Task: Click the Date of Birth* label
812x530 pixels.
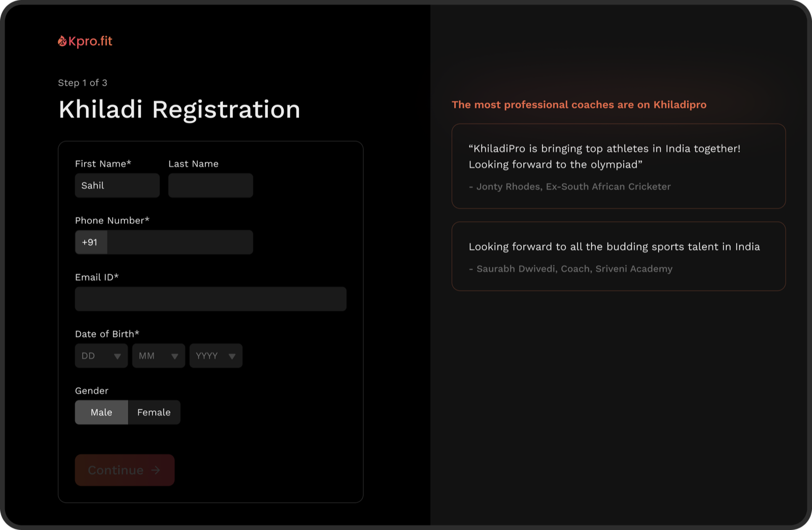Action: [x=107, y=334]
